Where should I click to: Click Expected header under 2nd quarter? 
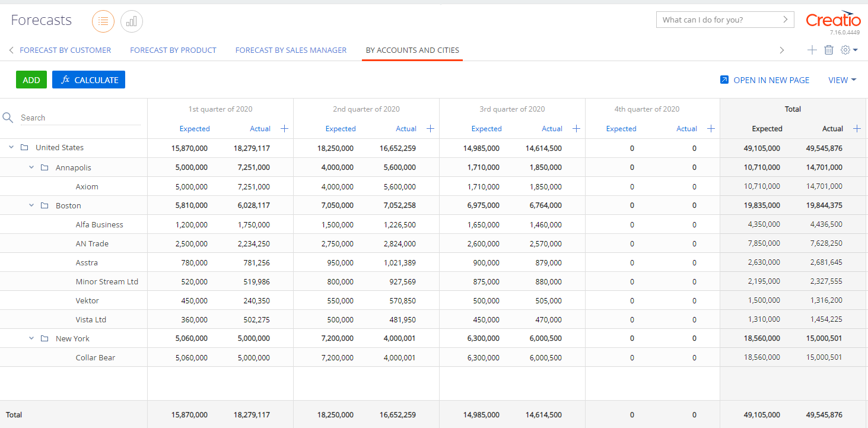pyautogui.click(x=341, y=129)
